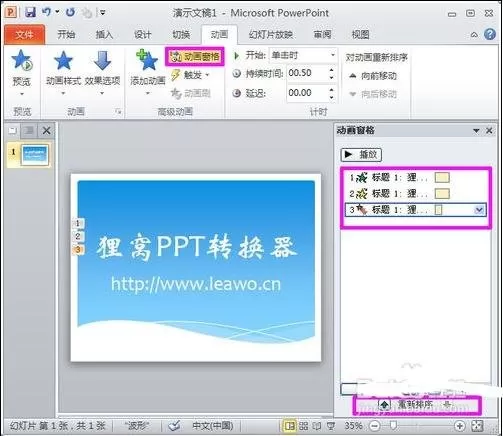Close the slide thumbnail pane
The height and width of the screenshot is (436, 503).
47,130
